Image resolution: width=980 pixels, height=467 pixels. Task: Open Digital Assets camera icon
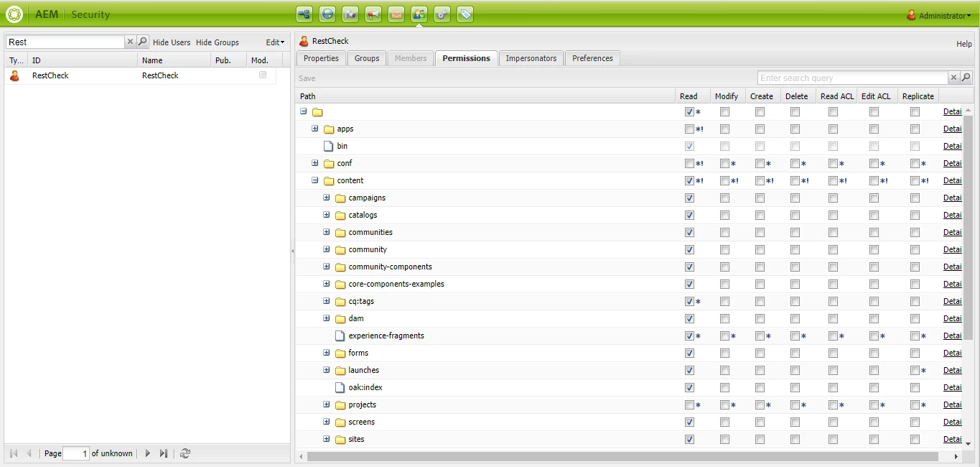point(350,14)
